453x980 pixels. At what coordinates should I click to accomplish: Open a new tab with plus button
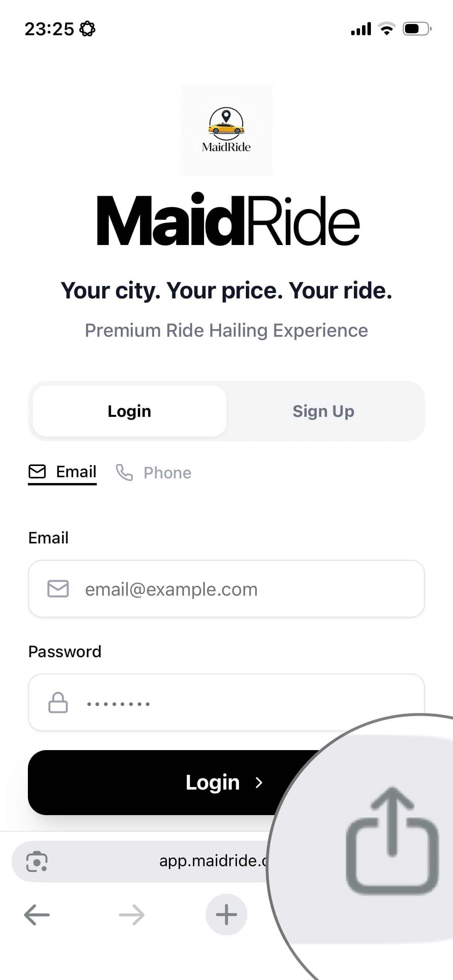coord(226,915)
